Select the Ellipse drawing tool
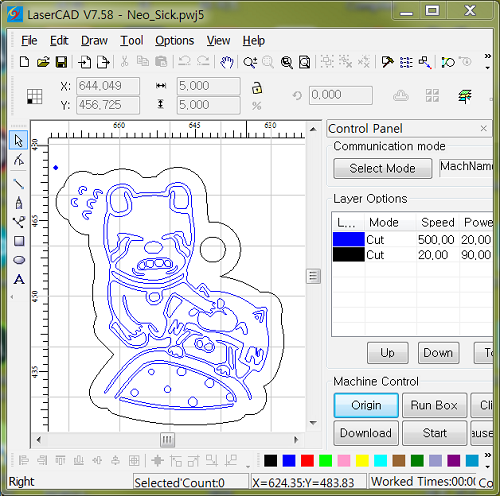Viewport: 500px width, 496px height. pos(19,260)
